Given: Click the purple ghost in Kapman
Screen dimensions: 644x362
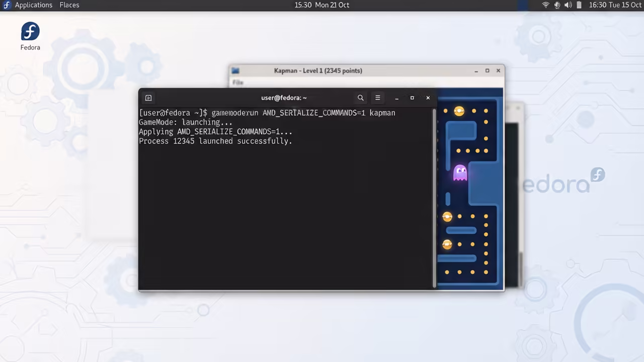Looking at the screenshot, I should 460,172.
